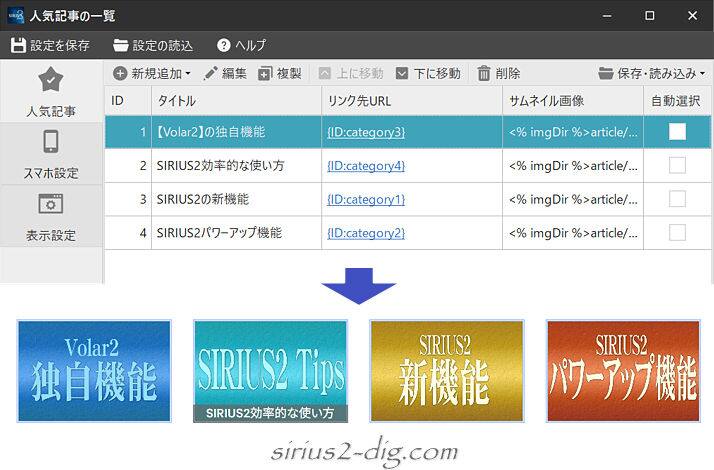Check auto-select box for SIRIUS2の新機能 row

coord(677,199)
